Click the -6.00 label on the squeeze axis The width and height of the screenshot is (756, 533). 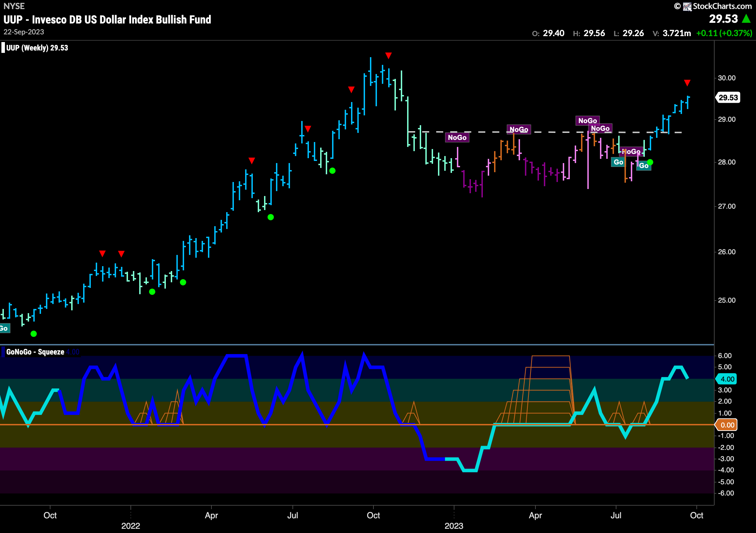(x=725, y=493)
